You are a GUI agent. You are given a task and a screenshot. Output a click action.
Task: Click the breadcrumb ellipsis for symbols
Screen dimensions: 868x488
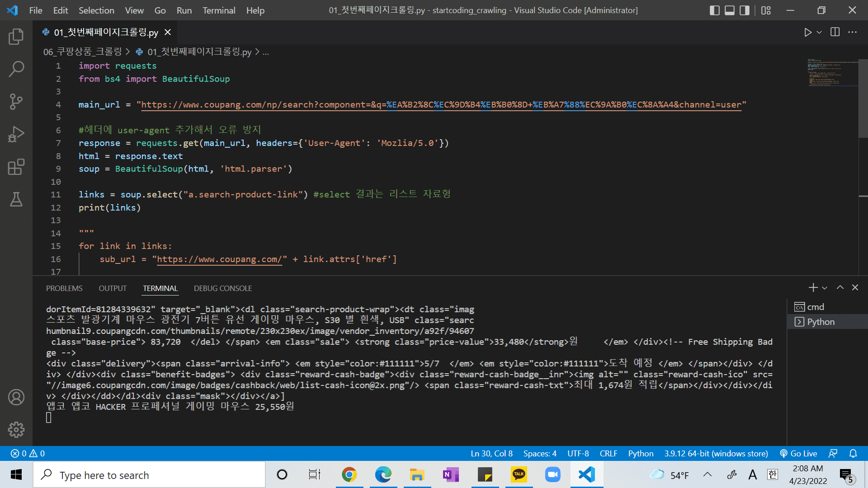[266, 52]
